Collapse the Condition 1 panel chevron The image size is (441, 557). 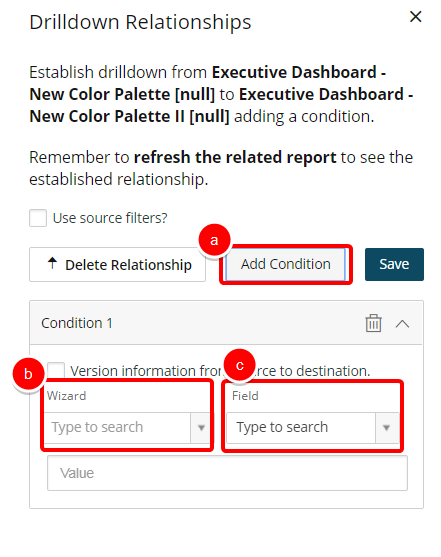402,324
